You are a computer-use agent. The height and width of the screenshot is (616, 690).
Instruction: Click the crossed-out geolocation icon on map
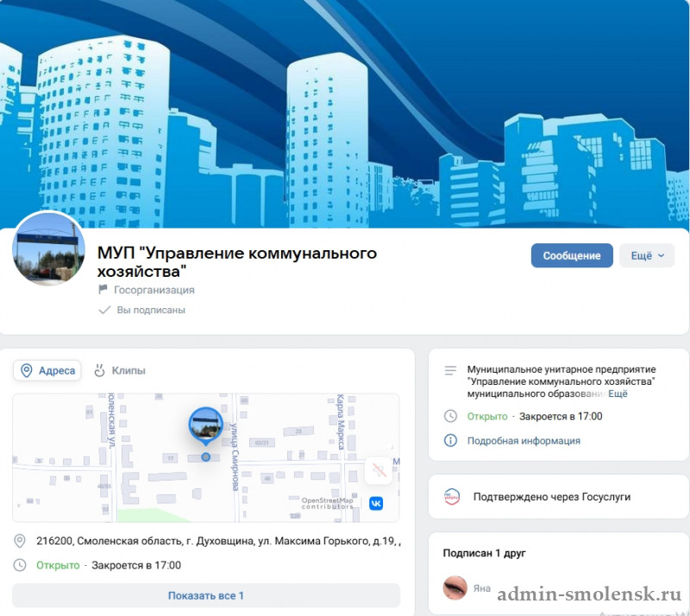377,470
